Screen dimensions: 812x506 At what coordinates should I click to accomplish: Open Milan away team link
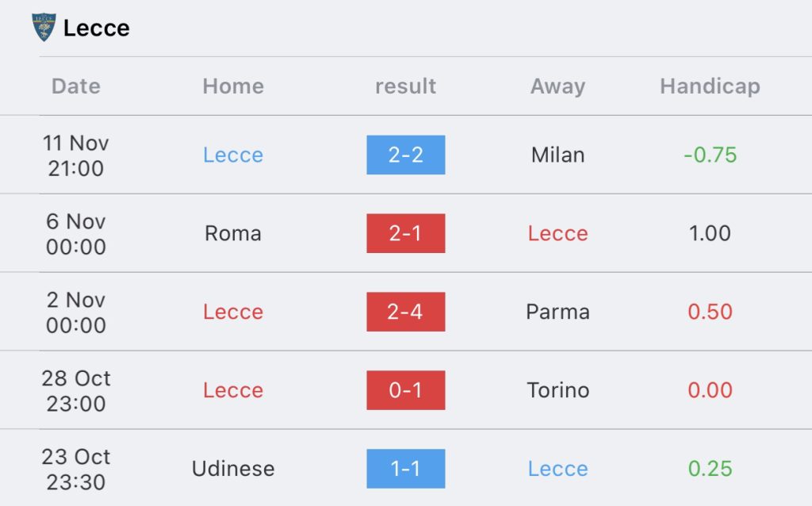pos(557,155)
